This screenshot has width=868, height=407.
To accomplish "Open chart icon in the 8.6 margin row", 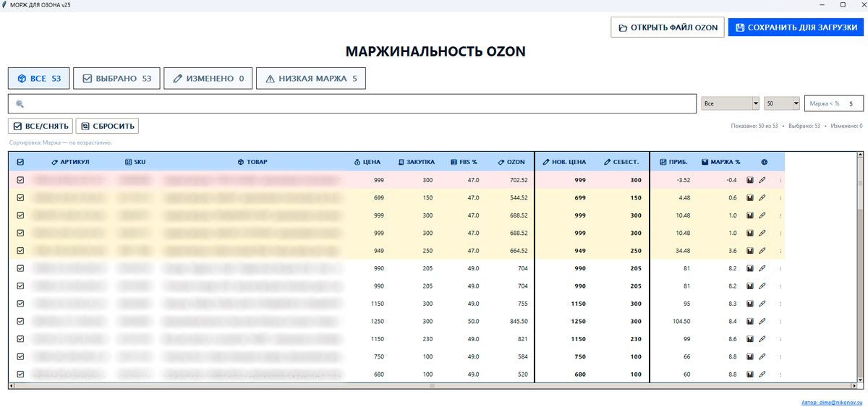I will [750, 338].
